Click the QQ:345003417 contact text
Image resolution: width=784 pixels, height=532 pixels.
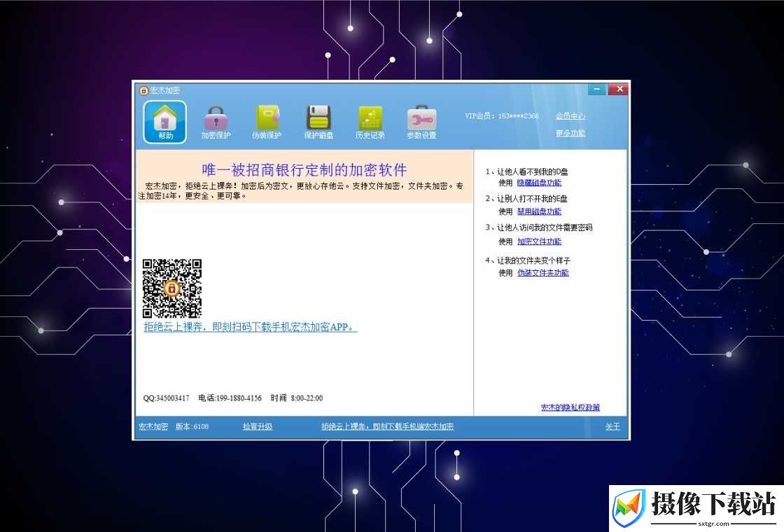point(166,398)
